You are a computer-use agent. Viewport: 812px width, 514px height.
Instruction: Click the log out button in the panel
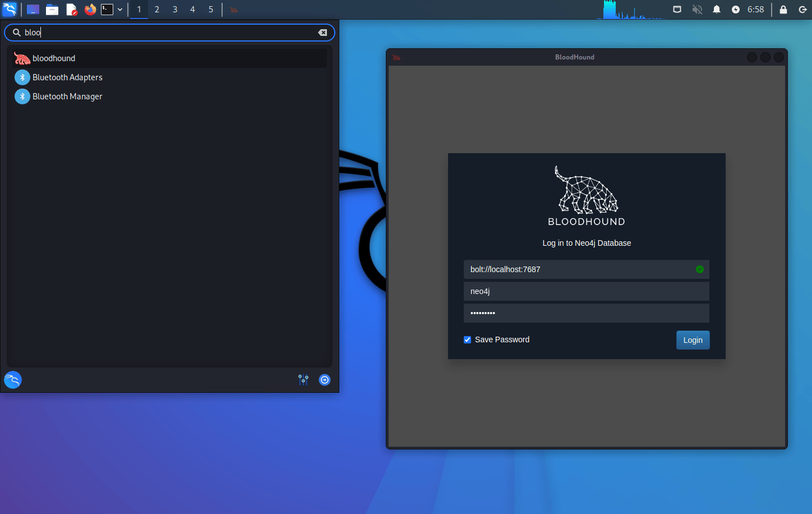pos(802,10)
